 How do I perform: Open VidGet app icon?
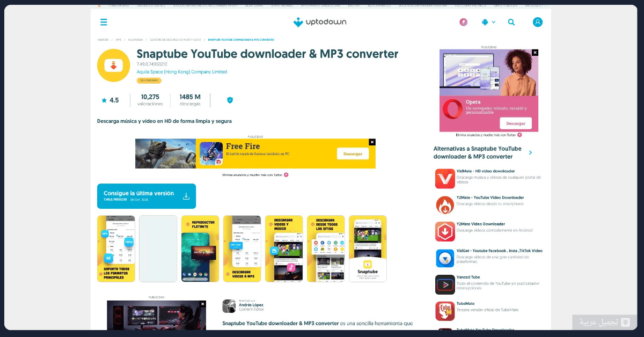(445, 258)
